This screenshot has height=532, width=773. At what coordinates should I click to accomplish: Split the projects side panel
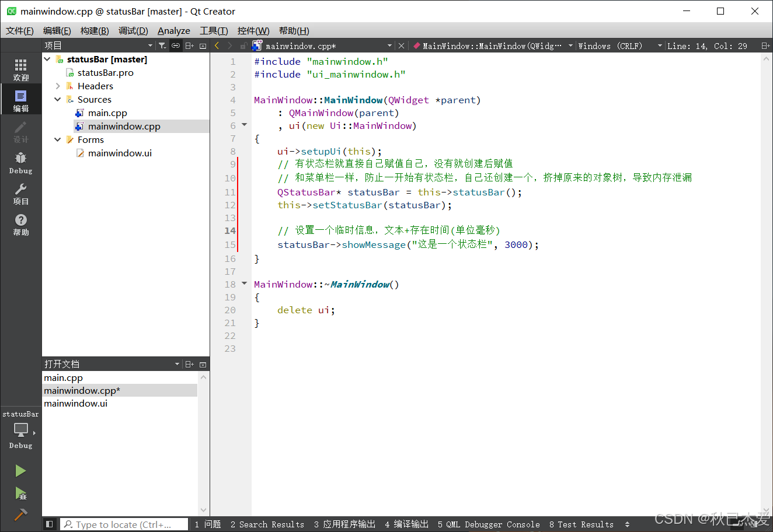tap(189, 45)
